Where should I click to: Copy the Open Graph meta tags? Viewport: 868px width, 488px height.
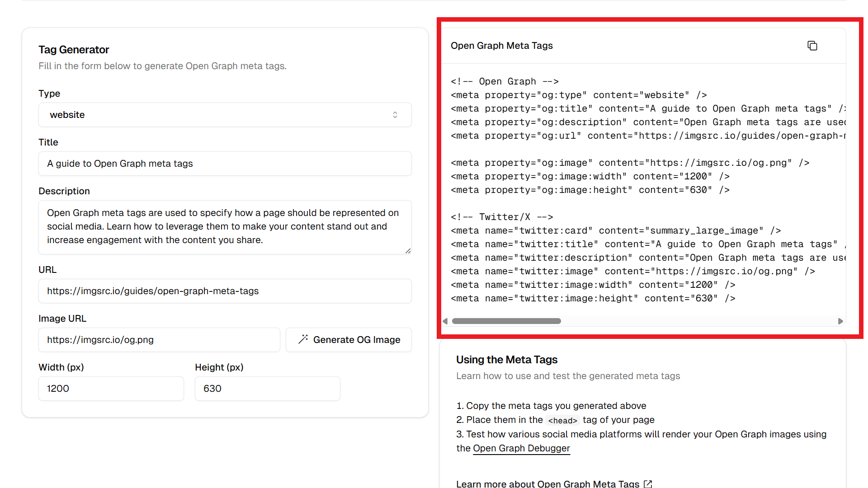(x=812, y=46)
